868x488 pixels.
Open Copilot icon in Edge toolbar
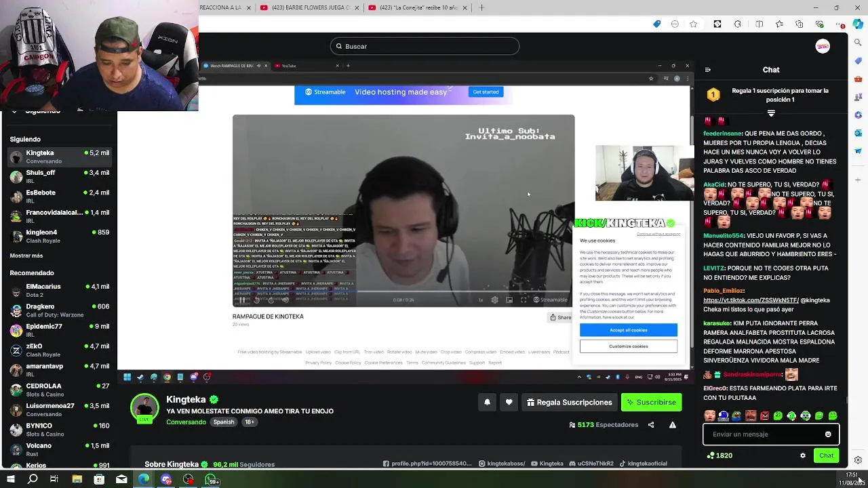(x=858, y=24)
